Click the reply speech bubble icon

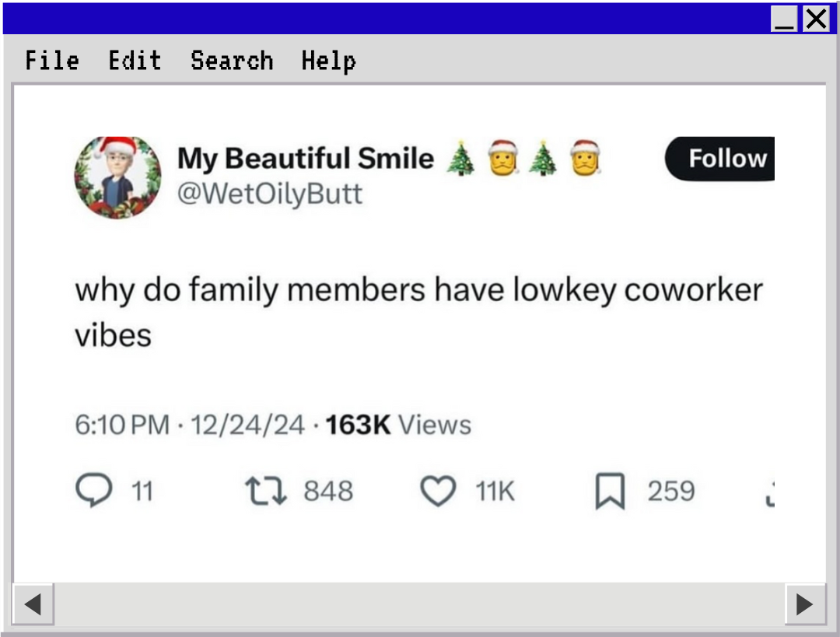(94, 492)
